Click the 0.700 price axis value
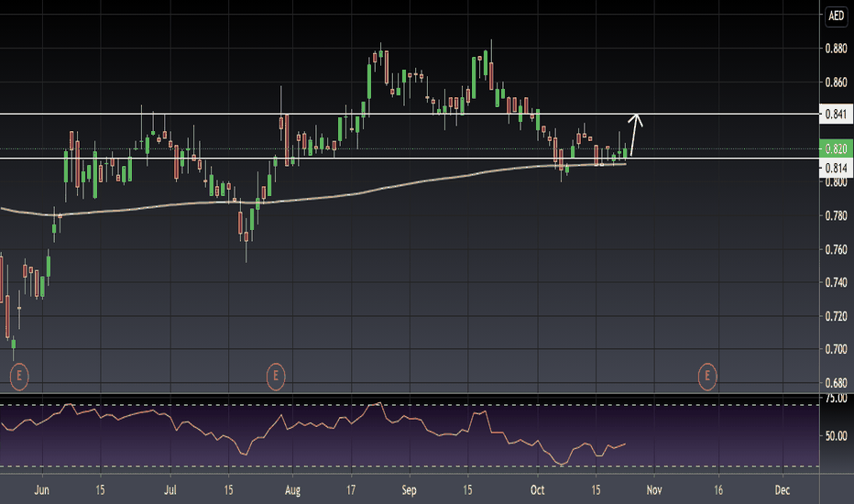 (836, 349)
